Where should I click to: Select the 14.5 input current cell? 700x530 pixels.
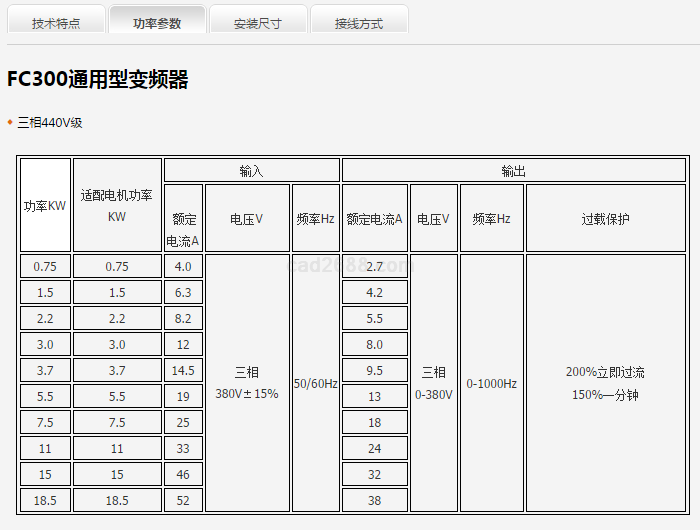pos(183,370)
